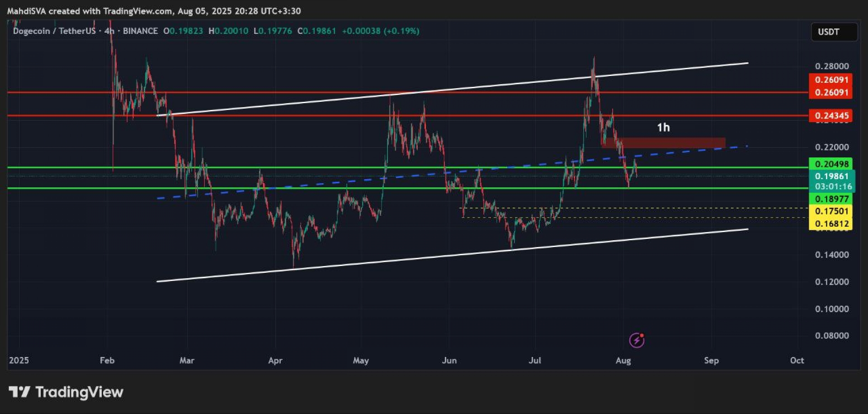Select the 0.17501 yellow price label

tap(831, 211)
